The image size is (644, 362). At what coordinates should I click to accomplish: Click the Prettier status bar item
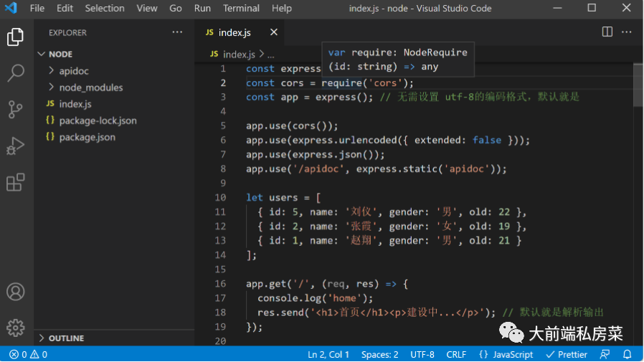(567, 354)
